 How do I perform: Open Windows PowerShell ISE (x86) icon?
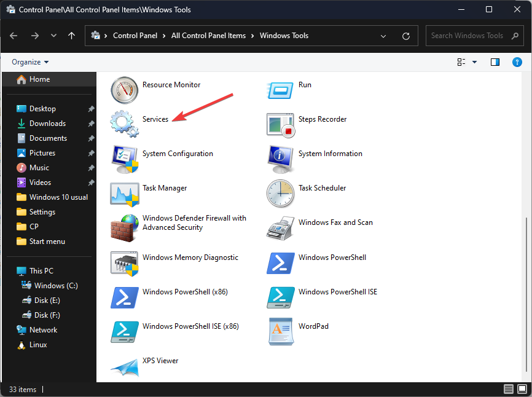click(x=125, y=332)
